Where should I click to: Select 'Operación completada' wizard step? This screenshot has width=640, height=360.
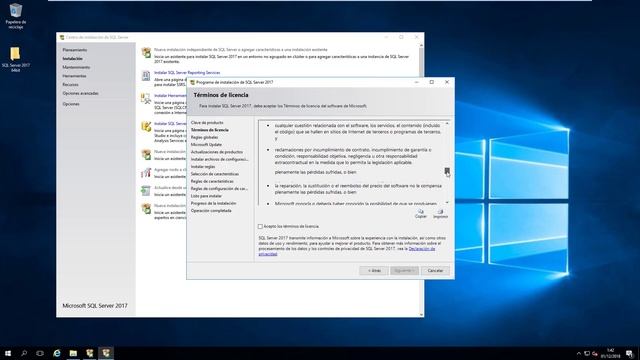pyautogui.click(x=211, y=211)
